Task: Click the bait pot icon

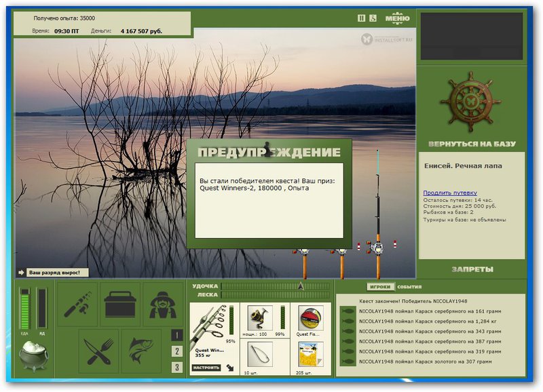Action: click(33, 355)
